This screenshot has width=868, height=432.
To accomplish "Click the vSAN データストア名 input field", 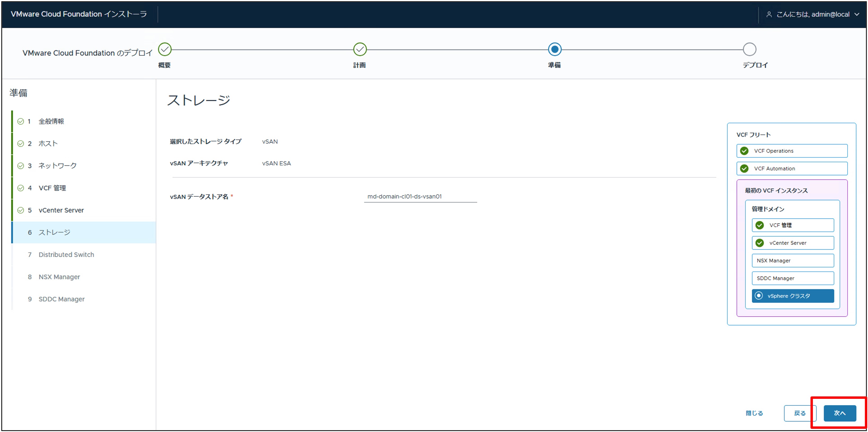I will click(x=420, y=196).
